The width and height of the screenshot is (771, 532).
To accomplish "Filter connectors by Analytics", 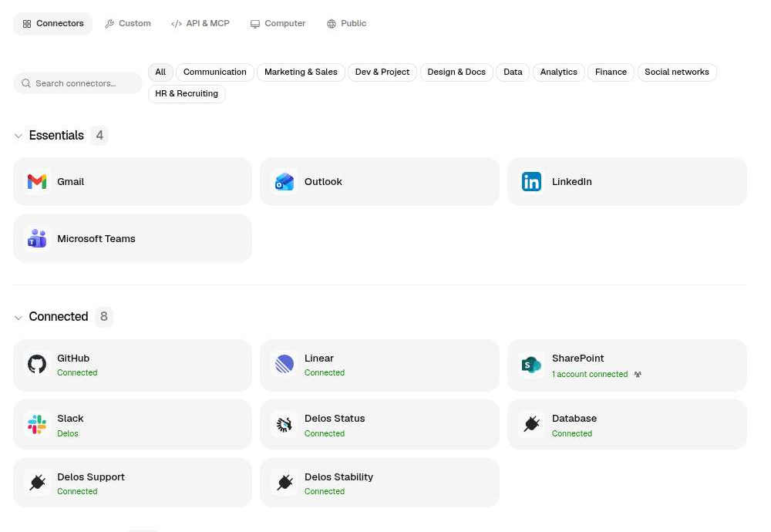I will coord(558,72).
